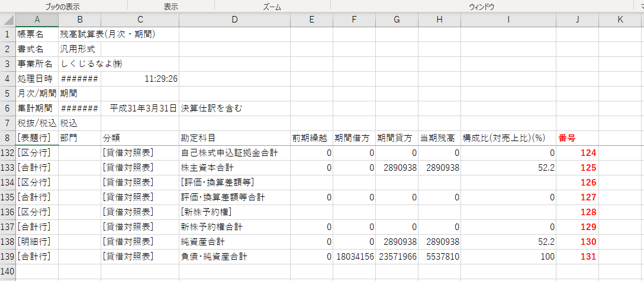The image size is (644, 281).
Task: Select cell containing 18034156
Action: [354, 257]
